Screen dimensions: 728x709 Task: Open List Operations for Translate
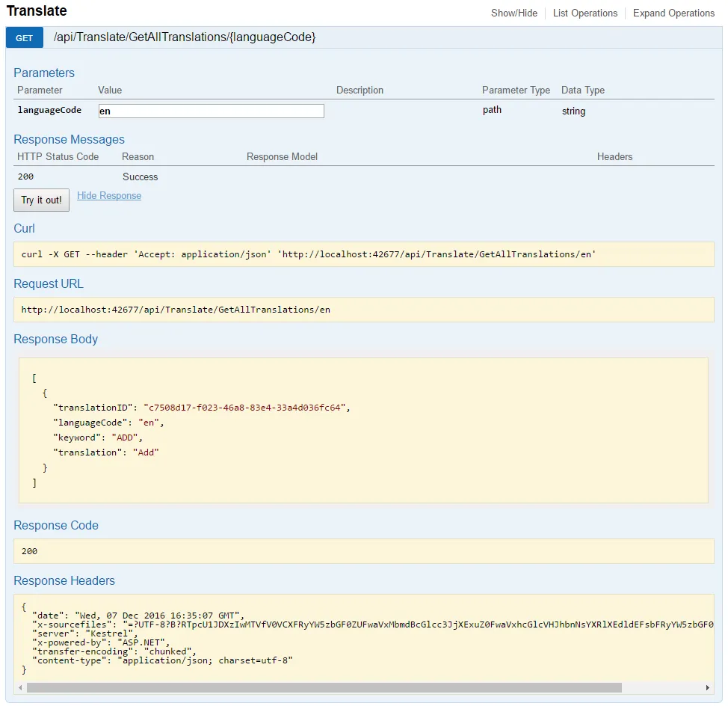point(585,13)
